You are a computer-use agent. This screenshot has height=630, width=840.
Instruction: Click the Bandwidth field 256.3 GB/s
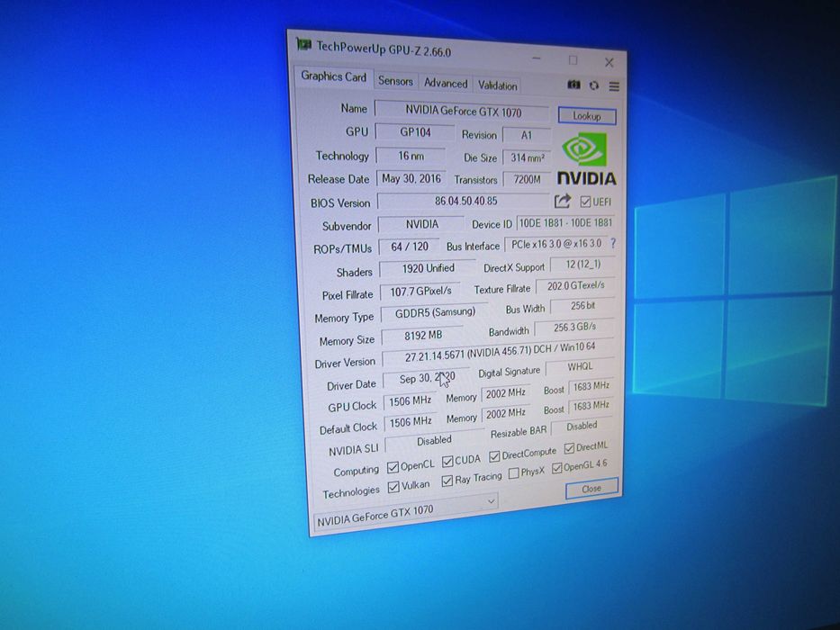[x=574, y=328]
